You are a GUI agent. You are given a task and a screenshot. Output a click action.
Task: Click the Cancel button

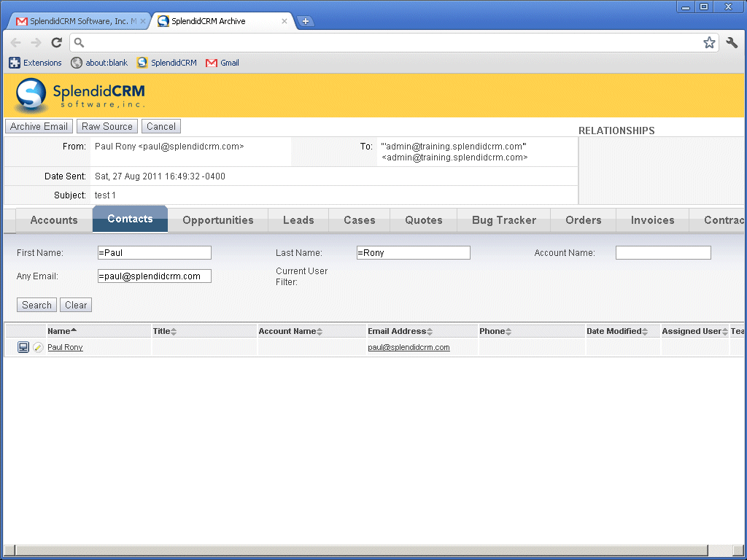[x=161, y=126]
